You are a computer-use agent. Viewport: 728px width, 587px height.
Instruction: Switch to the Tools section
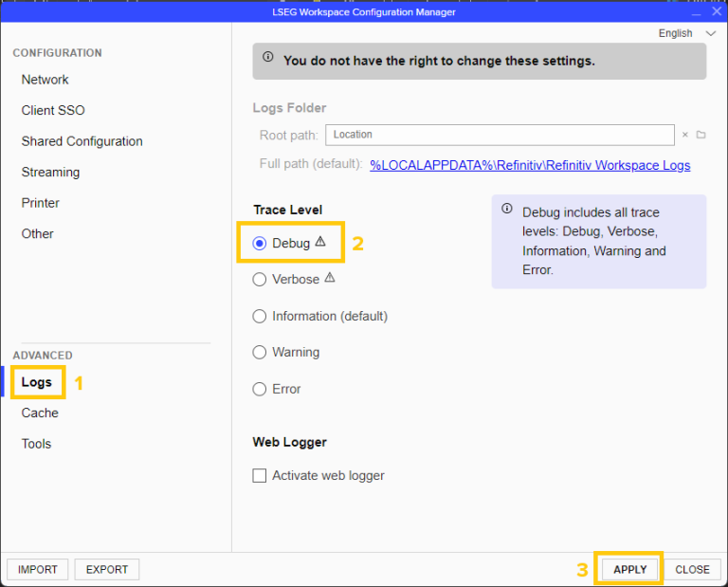[x=37, y=444]
